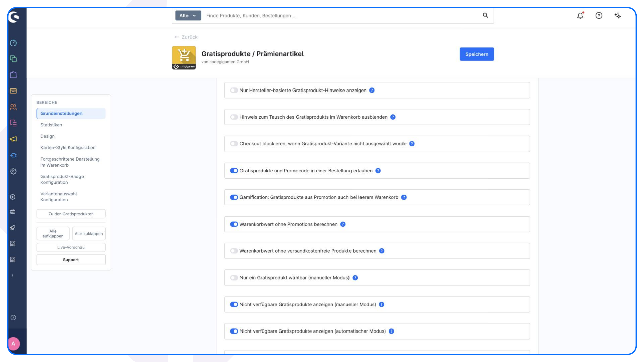The width and height of the screenshot is (644, 362).
Task: Open the Catalogues icon in sidebar
Action: tap(13, 59)
